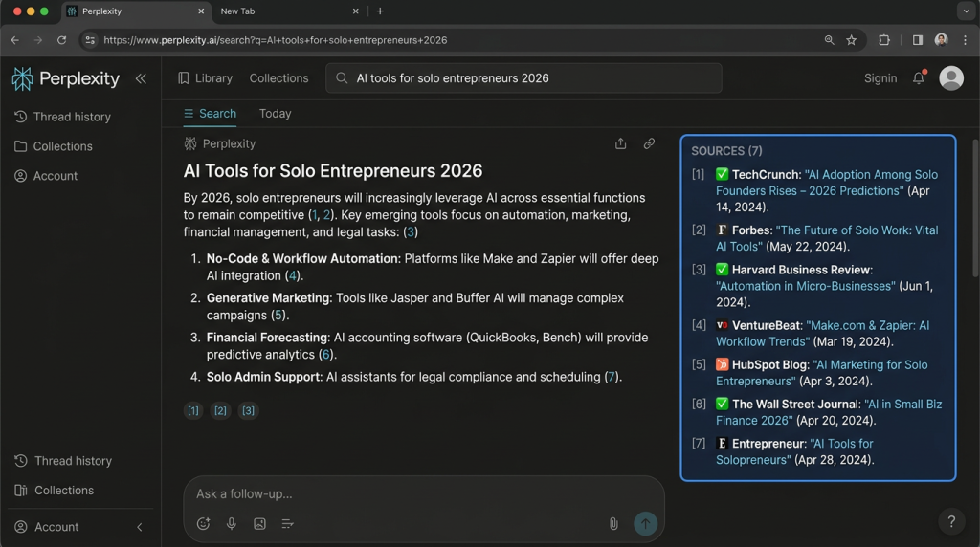The height and width of the screenshot is (547, 980).
Task: Click the Signin link
Action: tap(880, 78)
